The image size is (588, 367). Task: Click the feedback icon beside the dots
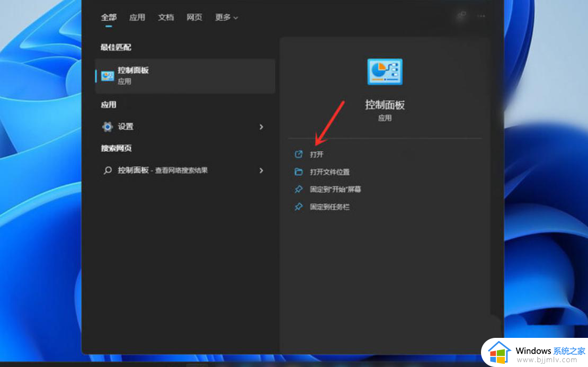[x=461, y=16]
